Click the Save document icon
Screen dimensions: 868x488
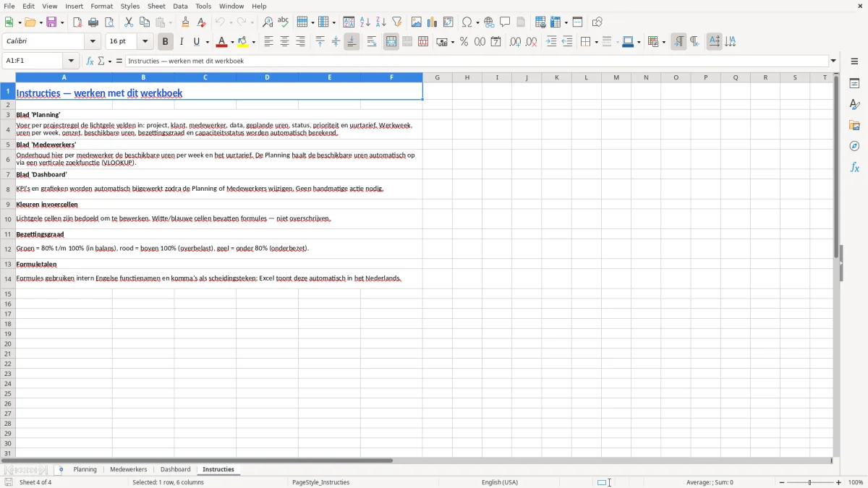51,22
